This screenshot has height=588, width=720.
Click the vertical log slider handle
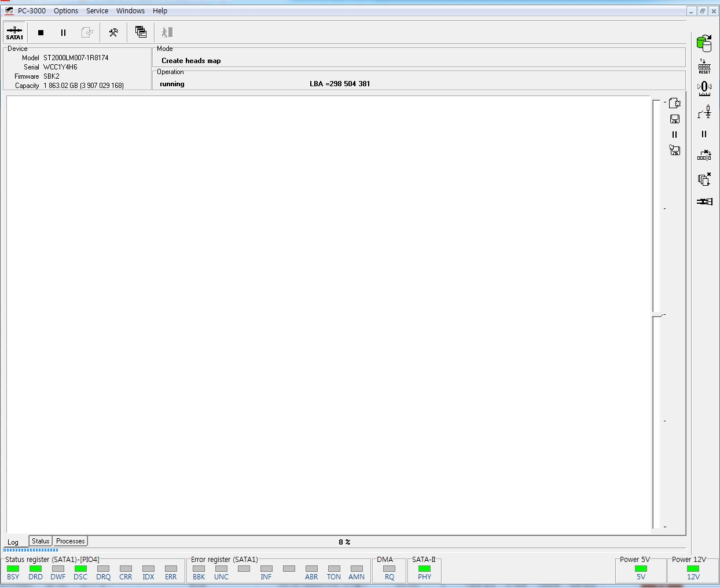click(x=657, y=315)
